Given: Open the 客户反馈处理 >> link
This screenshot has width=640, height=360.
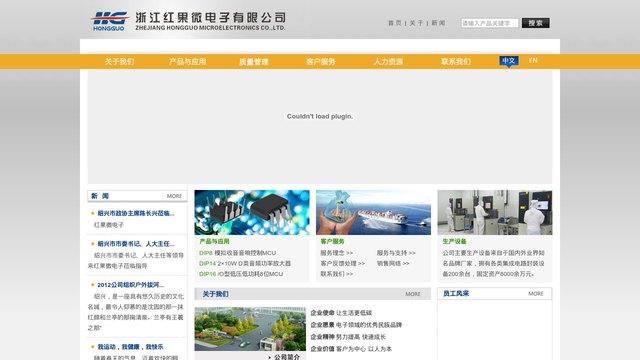Looking at the screenshot, I should (x=343, y=264).
